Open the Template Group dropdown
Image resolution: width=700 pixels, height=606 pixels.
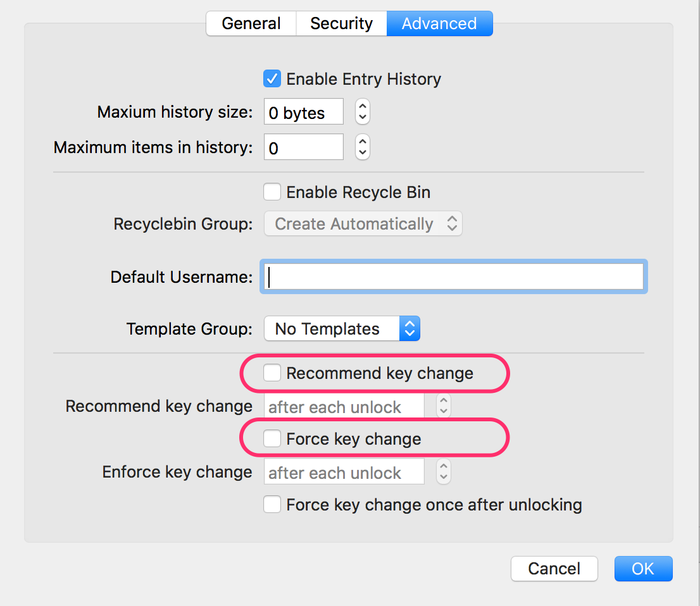(342, 329)
